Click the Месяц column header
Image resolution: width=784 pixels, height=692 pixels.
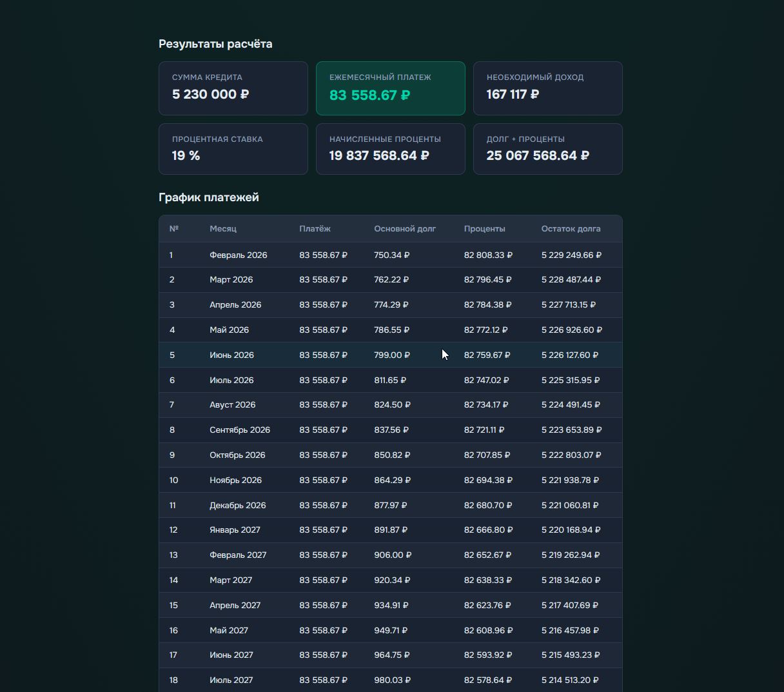pyautogui.click(x=223, y=229)
